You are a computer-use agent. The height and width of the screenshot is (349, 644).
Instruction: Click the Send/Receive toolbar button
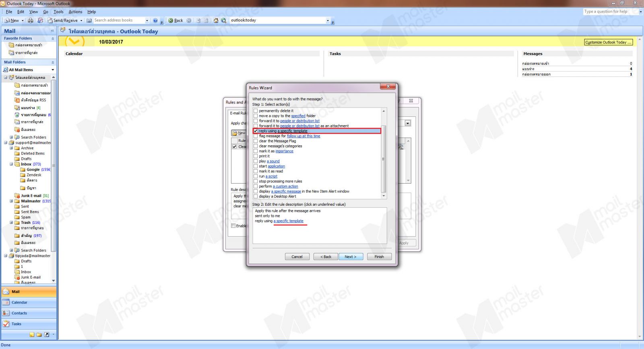62,20
